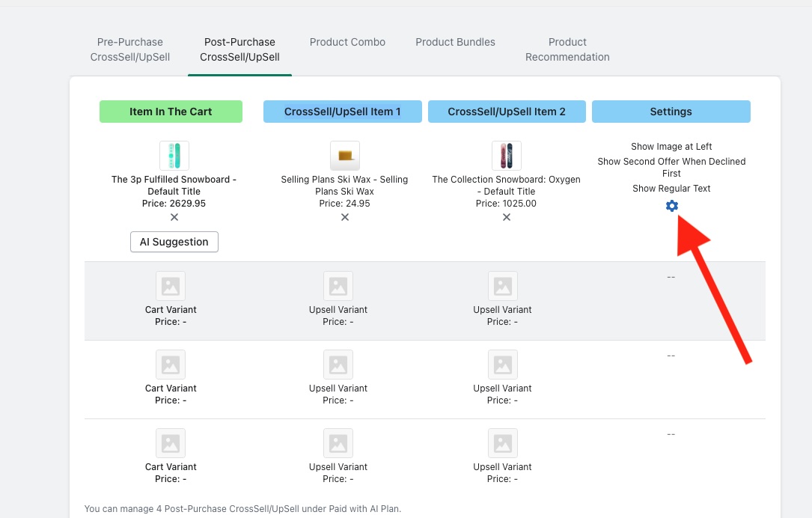Go to the Product Bundles tab
Screen dimensions: 812x518
tap(455, 42)
